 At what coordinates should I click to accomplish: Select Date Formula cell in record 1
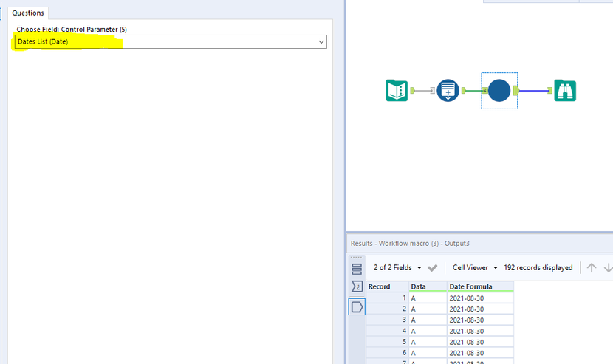(x=480, y=298)
